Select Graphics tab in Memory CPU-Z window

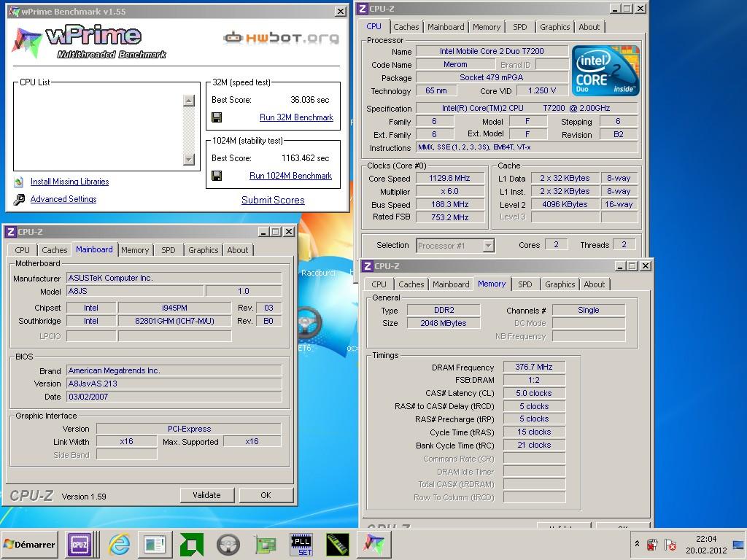click(x=560, y=284)
